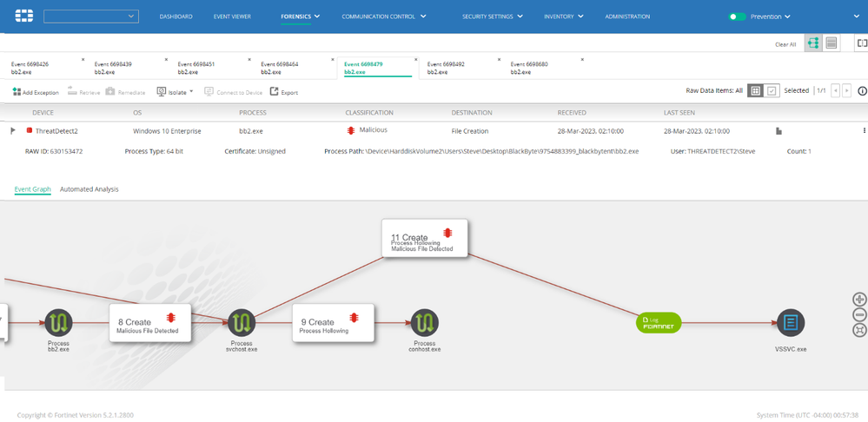This screenshot has width=868, height=422.
Task: Fit the event graph to screen
Action: (x=859, y=330)
